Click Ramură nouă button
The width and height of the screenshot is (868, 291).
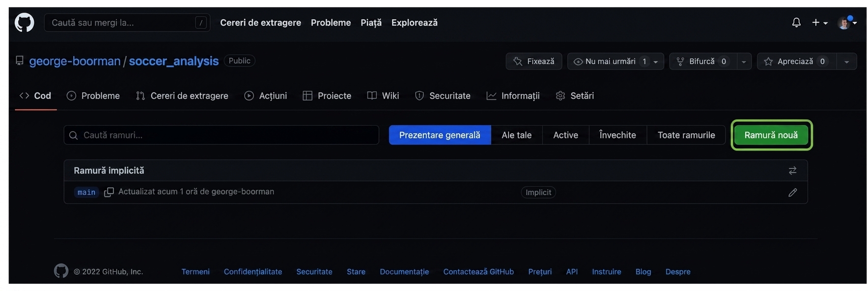click(771, 135)
